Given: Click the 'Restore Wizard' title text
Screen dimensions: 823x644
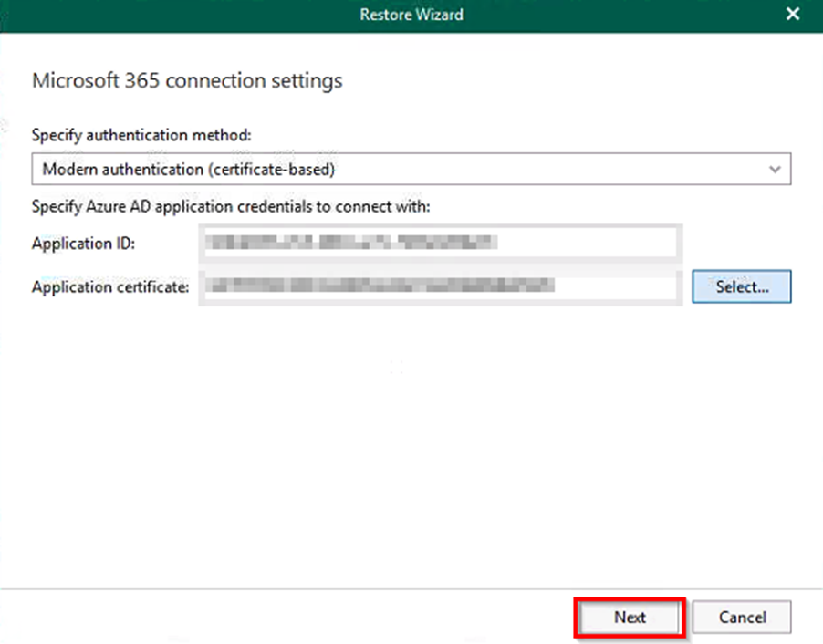Looking at the screenshot, I should (411, 15).
